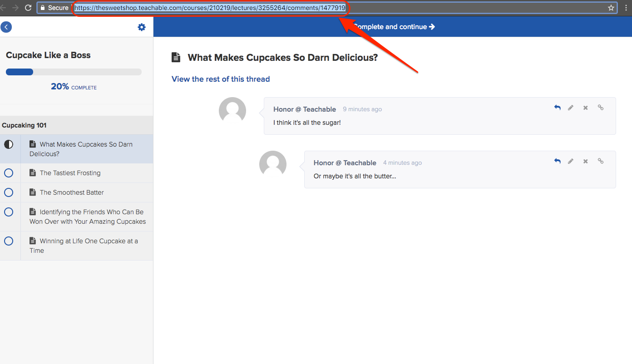Screen dimensions: 632x364
Task: Edit the 'I think it's all the sugar!' comment
Action: pyautogui.click(x=571, y=108)
